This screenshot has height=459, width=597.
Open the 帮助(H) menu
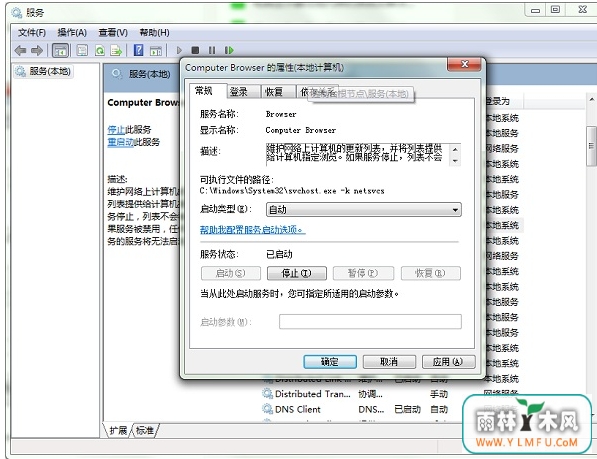coord(155,33)
